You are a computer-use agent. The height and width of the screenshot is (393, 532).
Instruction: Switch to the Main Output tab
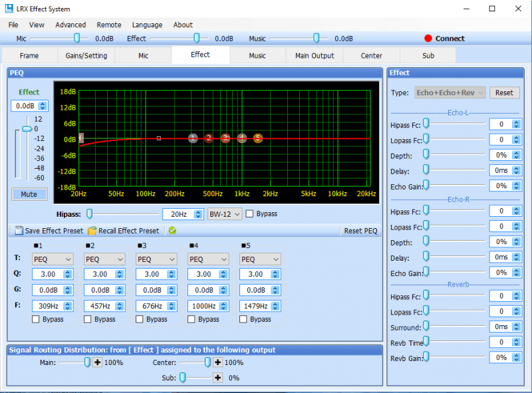pyautogui.click(x=315, y=56)
